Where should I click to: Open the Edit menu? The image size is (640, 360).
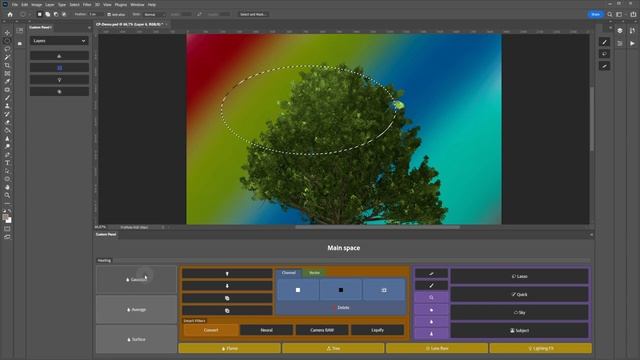[24, 4]
